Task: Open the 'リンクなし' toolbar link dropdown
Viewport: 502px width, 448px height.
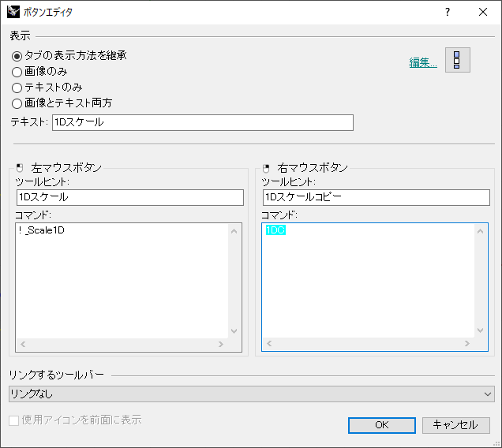Action: 251,394
